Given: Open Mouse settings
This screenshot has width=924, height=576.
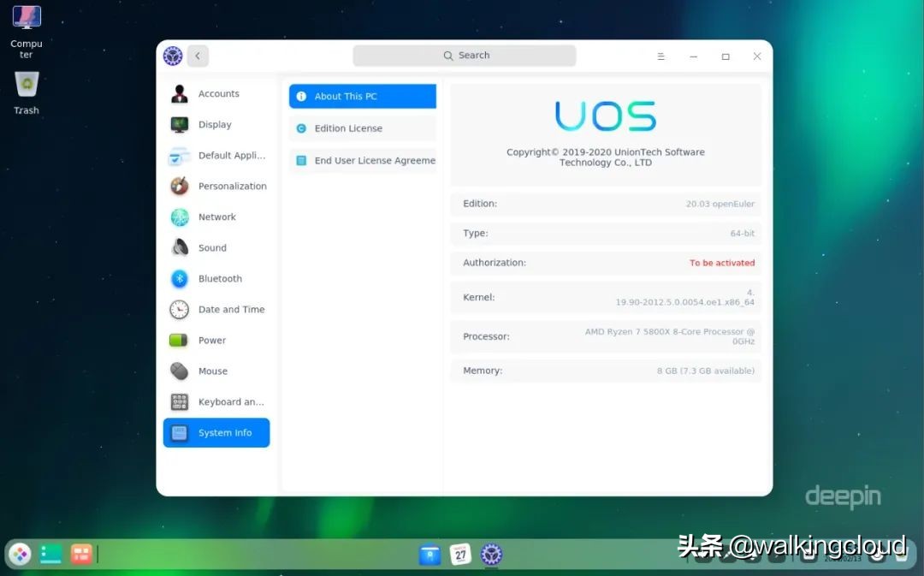Looking at the screenshot, I should [x=212, y=371].
